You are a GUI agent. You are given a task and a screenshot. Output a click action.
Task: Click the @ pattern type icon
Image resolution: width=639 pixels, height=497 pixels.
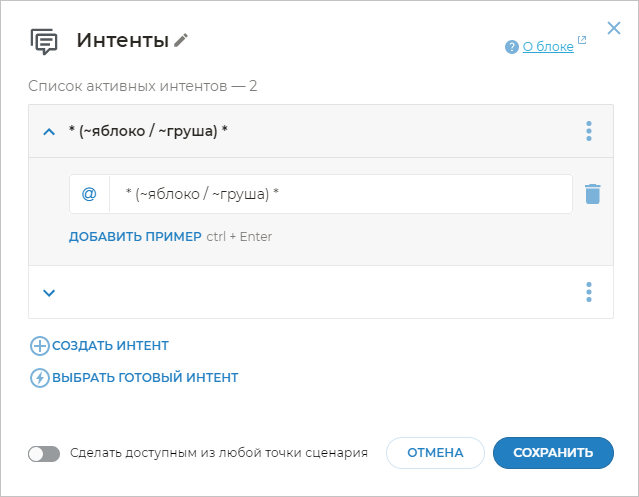[89, 194]
